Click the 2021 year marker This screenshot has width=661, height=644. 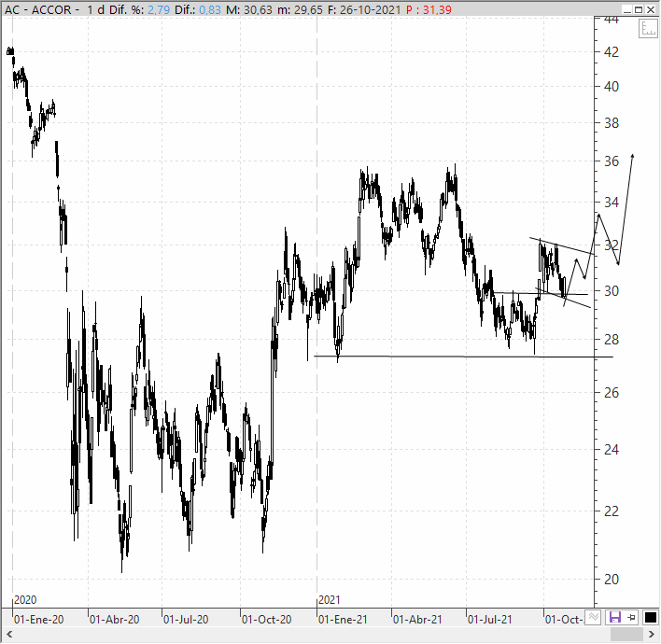(x=330, y=600)
